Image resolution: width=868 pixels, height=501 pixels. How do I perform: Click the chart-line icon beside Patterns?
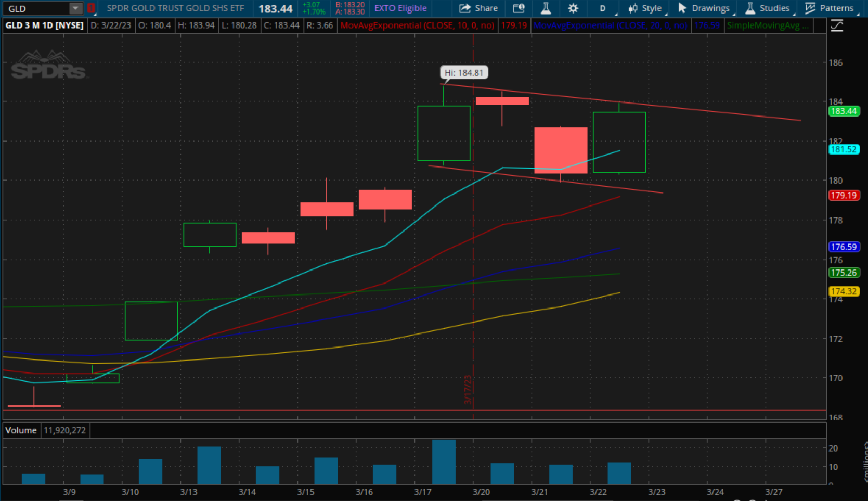click(810, 8)
